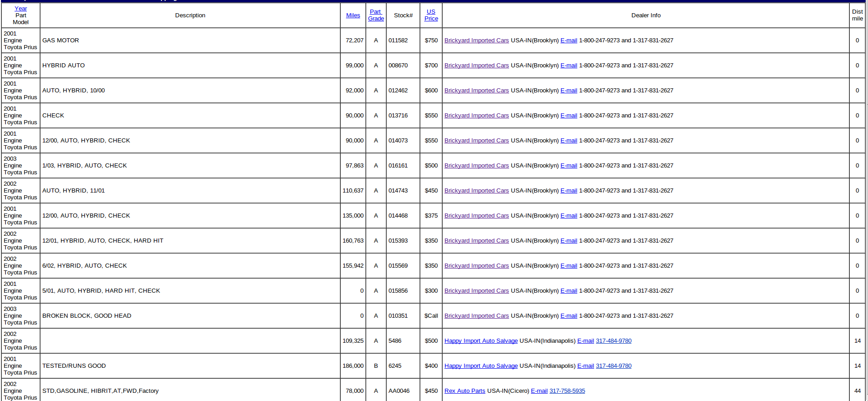Click the Description column header
Viewport: 868px width, 401px height.
[190, 15]
